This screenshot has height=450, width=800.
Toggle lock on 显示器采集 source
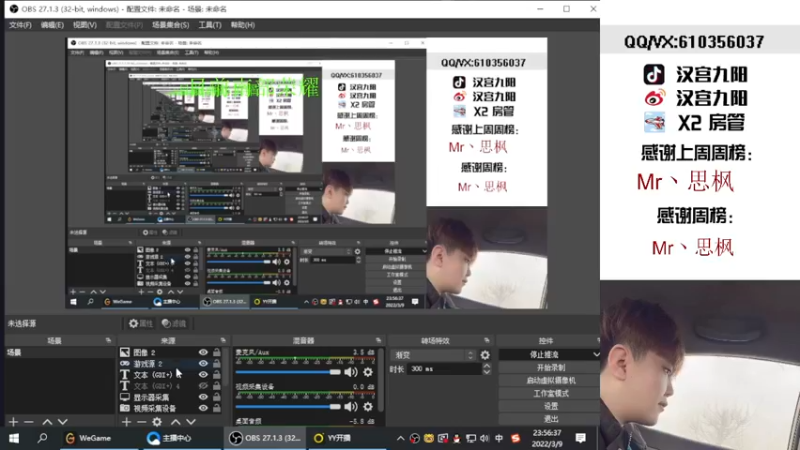217,397
